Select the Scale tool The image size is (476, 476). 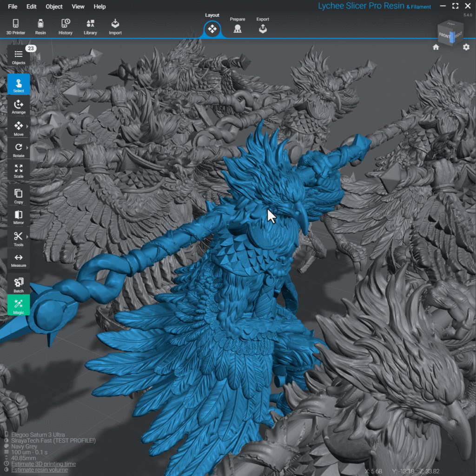pyautogui.click(x=19, y=171)
